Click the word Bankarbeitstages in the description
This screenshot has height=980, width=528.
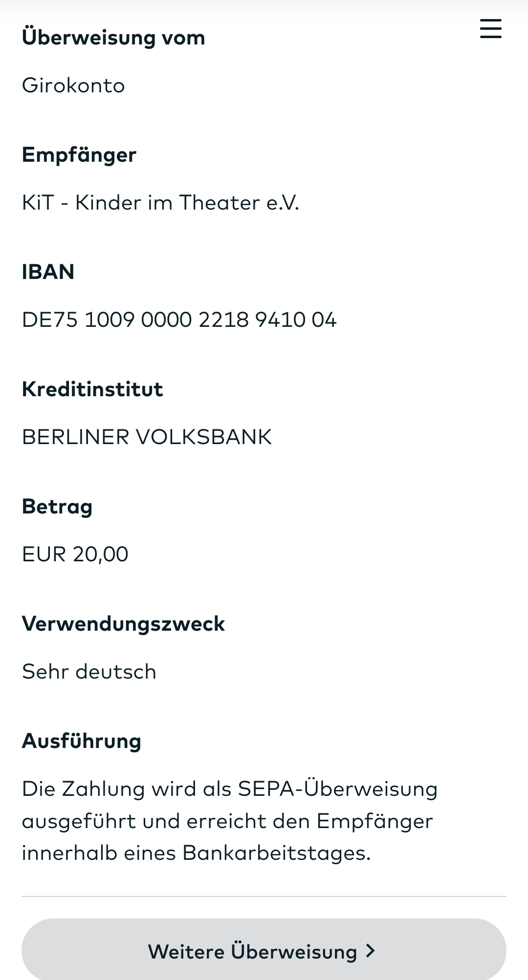coord(276,853)
